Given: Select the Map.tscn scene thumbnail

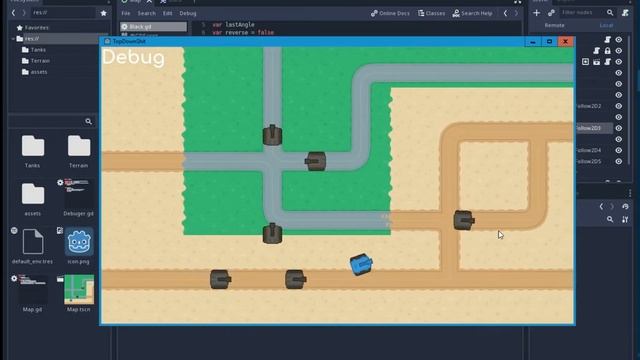Looking at the screenshot, I should tap(79, 294).
